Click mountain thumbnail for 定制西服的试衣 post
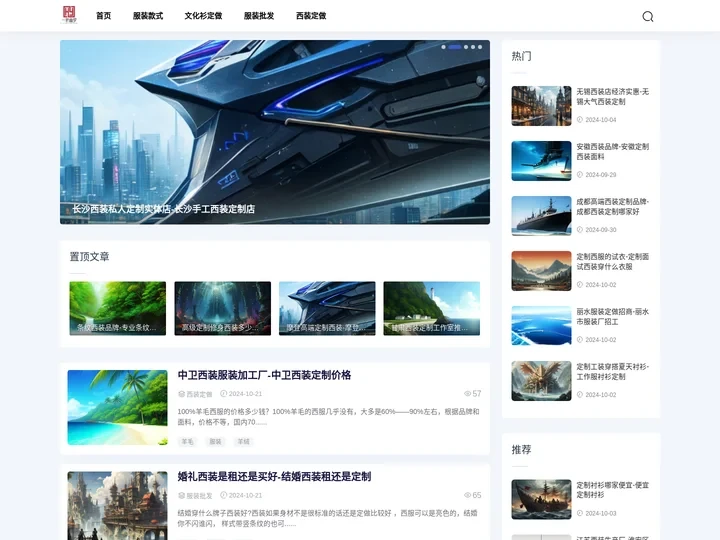This screenshot has width=720, height=540. pos(541,271)
